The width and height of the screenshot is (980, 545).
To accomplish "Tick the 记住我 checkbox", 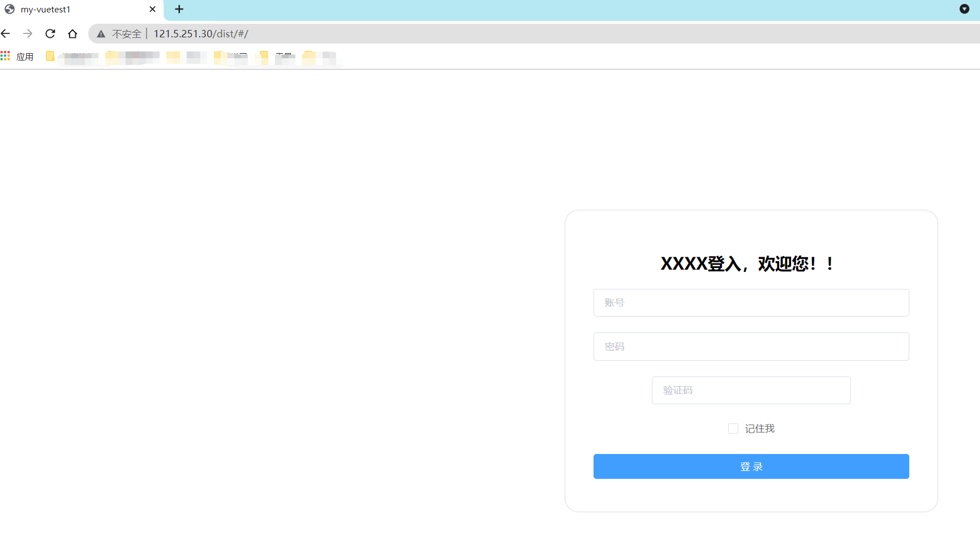I will click(x=733, y=429).
